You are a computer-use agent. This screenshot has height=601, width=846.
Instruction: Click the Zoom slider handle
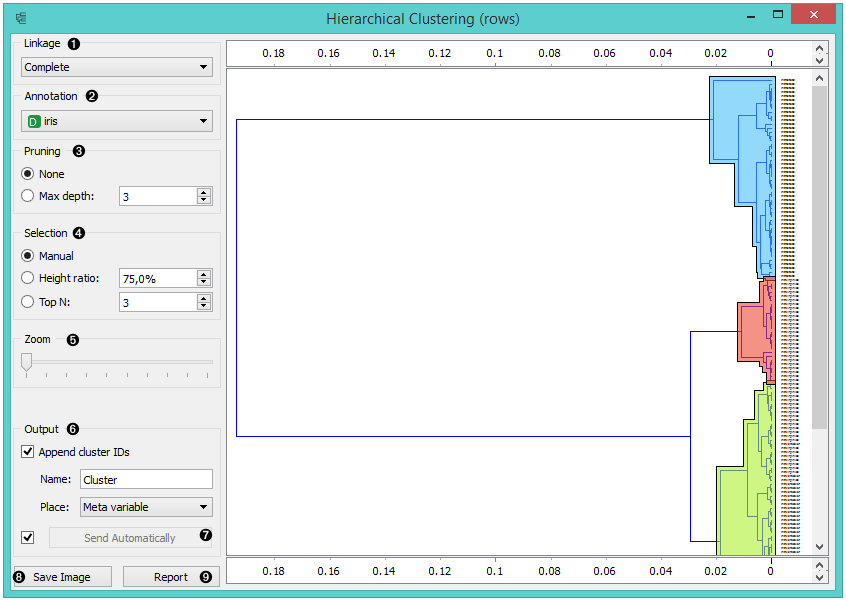pos(27,361)
